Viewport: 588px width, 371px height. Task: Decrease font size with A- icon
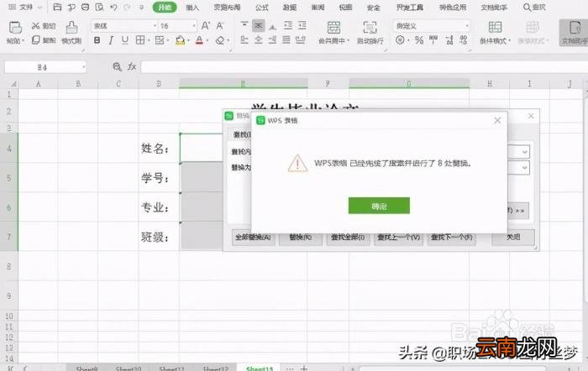(220, 26)
